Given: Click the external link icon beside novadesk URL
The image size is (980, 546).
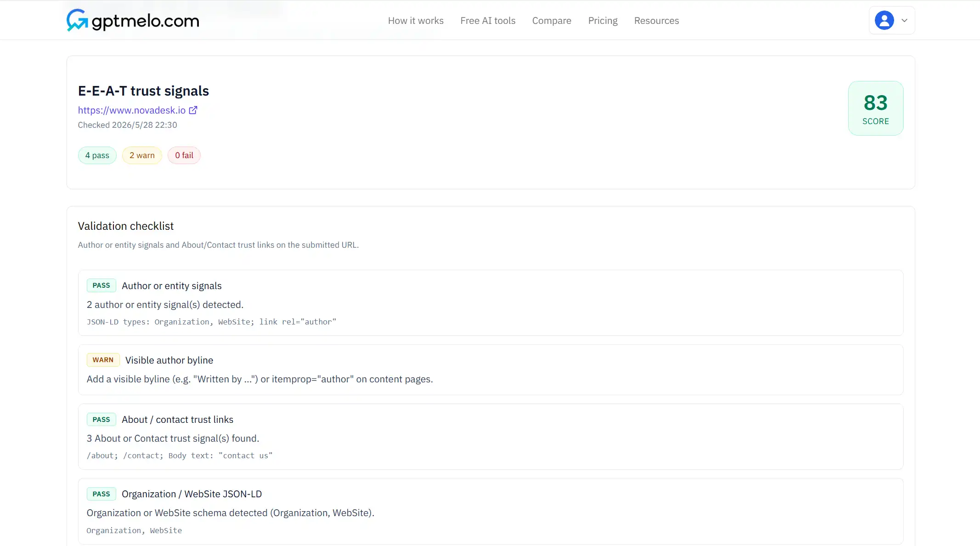Looking at the screenshot, I should (x=193, y=110).
